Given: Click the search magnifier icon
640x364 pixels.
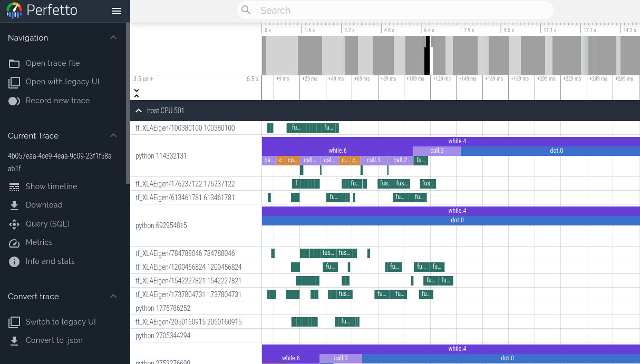Looking at the screenshot, I should pyautogui.click(x=246, y=10).
